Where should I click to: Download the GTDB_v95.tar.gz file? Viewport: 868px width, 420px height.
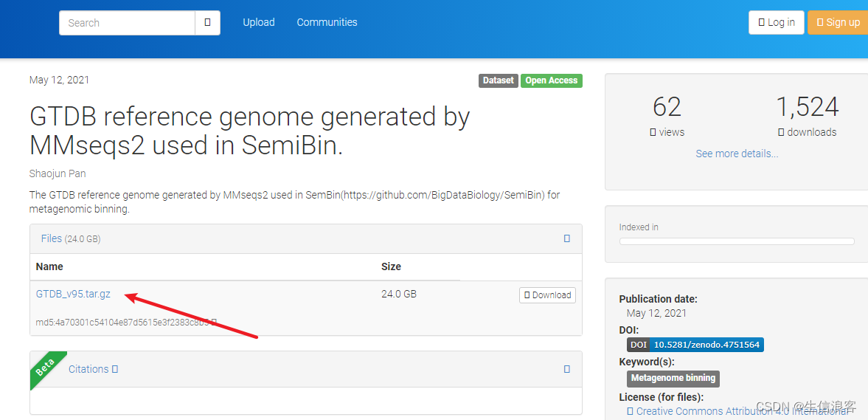(x=547, y=295)
